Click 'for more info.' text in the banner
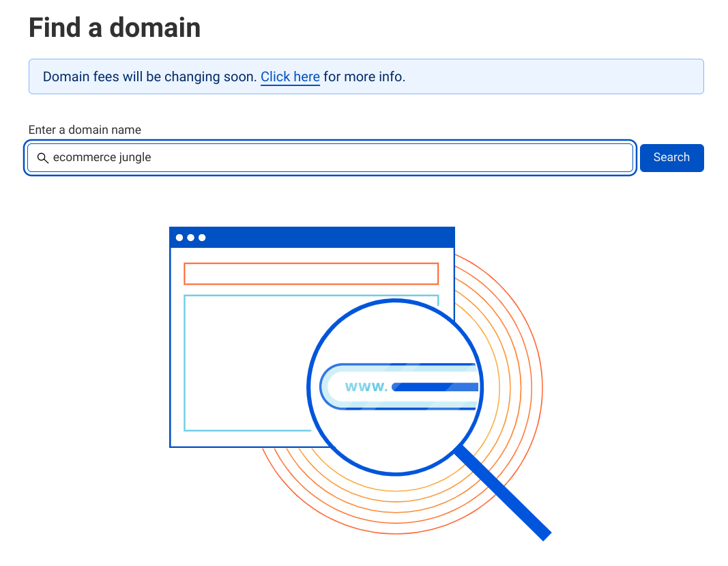The height and width of the screenshot is (566, 728). 364,77
